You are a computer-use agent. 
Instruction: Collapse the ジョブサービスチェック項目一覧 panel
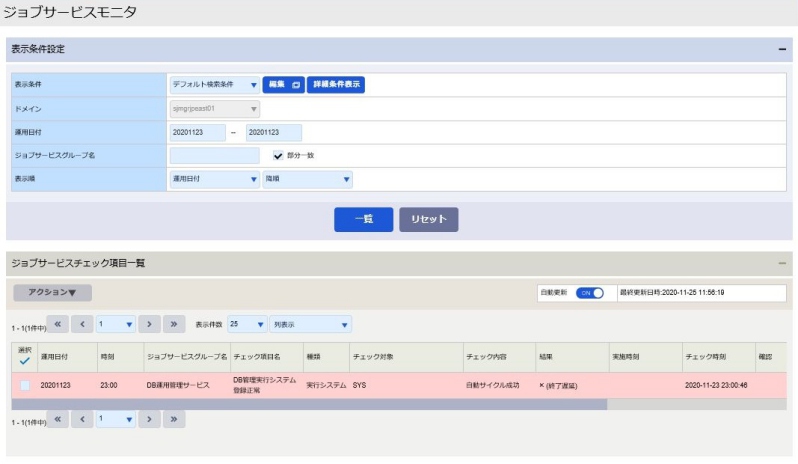coord(782,263)
